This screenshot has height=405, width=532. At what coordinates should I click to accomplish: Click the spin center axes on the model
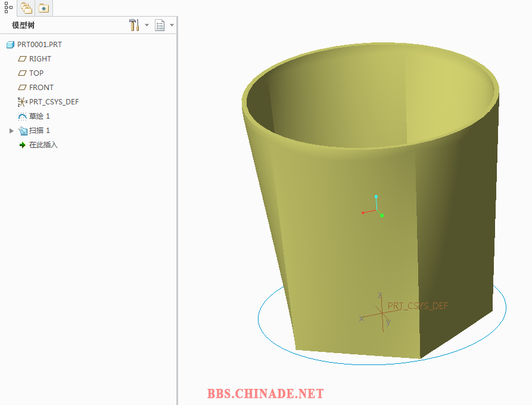376,210
